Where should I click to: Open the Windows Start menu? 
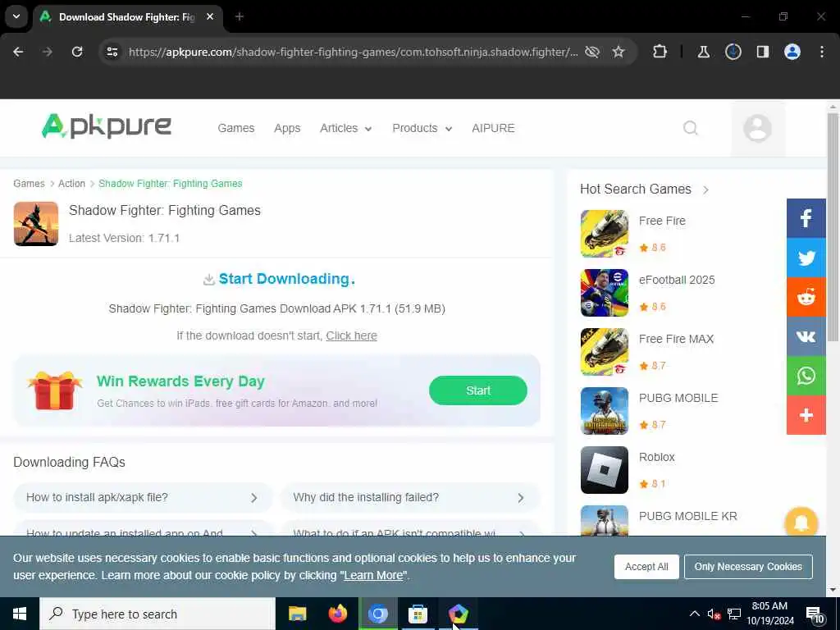coord(20,614)
